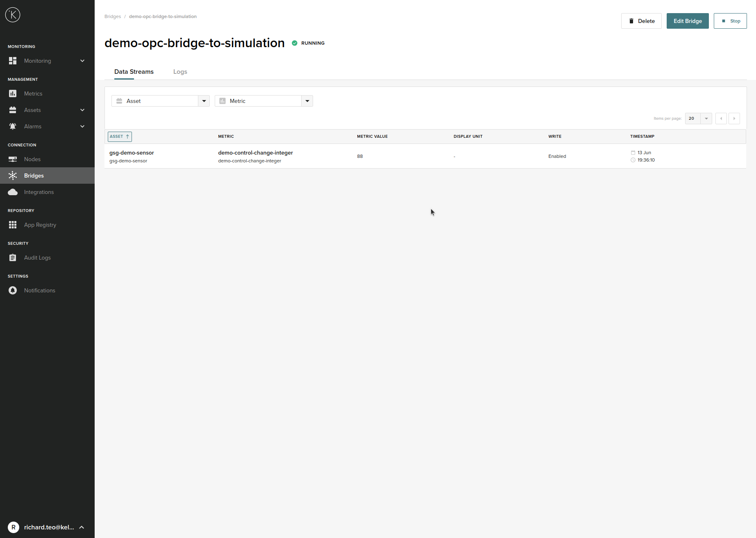Open the Metric filter dropdown

(307, 100)
